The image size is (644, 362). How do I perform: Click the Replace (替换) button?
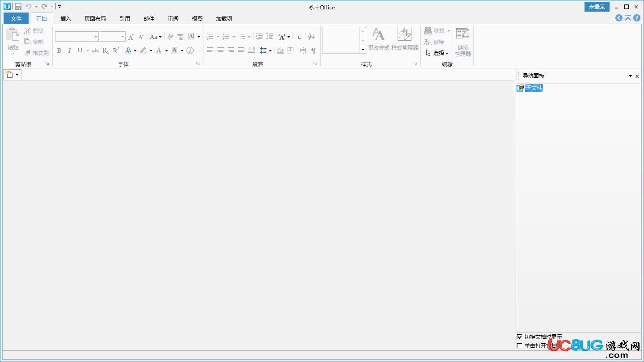pyautogui.click(x=435, y=42)
